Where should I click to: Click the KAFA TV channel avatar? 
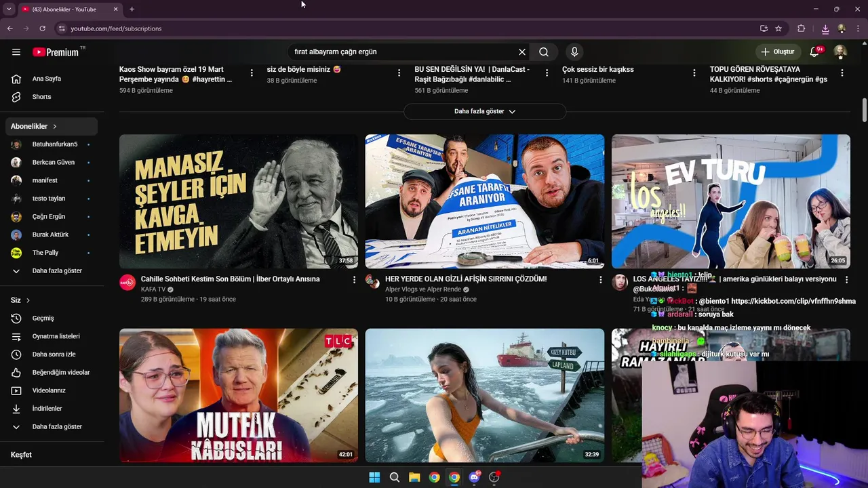[x=127, y=283]
